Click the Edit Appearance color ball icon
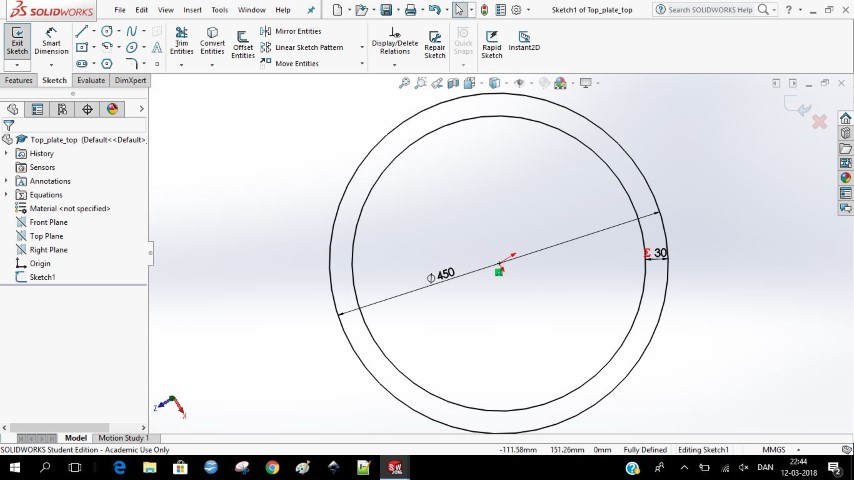The height and width of the screenshot is (480, 854). (560, 83)
